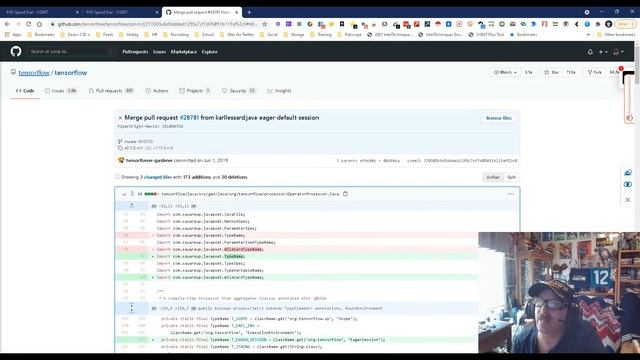
Task: Focus the Search or jump to field
Action: 73,52
